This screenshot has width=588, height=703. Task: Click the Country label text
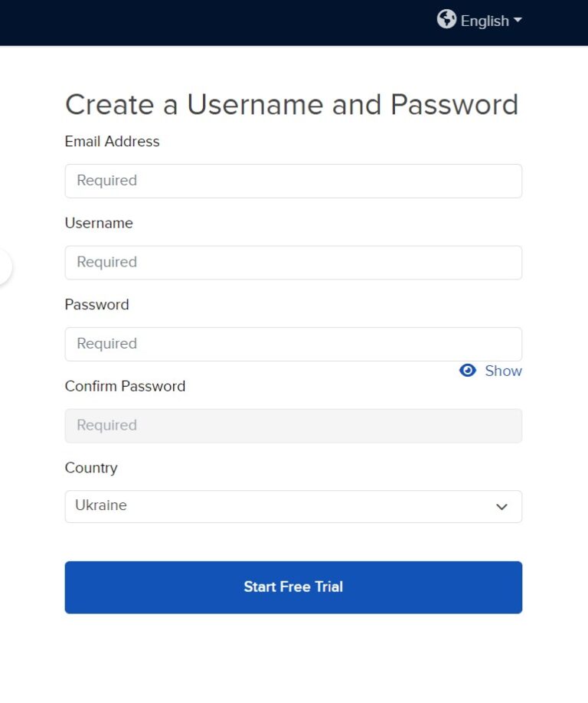pyautogui.click(x=91, y=468)
